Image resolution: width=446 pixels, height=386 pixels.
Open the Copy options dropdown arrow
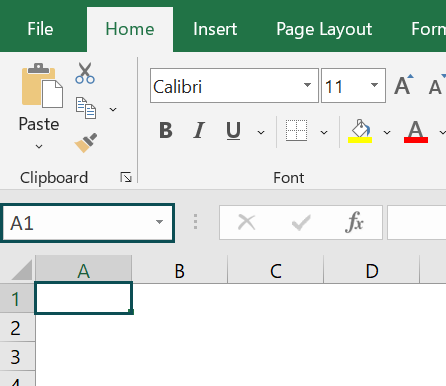tap(113, 109)
